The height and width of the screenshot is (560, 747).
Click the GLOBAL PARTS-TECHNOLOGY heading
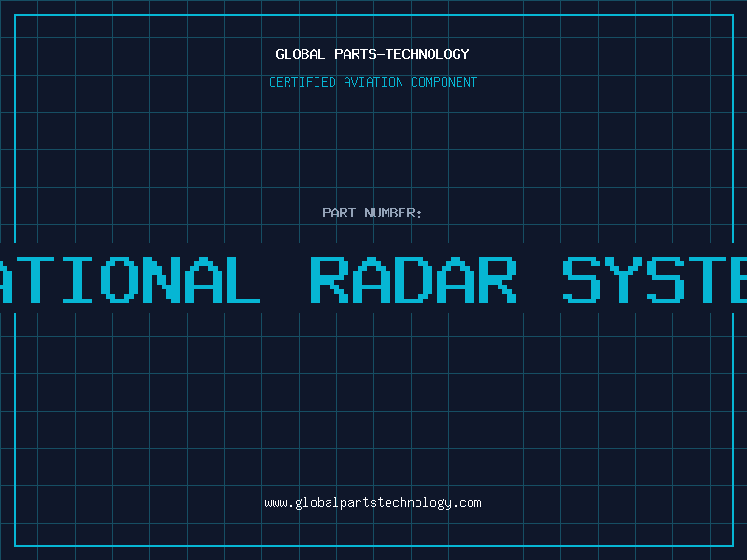(x=373, y=54)
